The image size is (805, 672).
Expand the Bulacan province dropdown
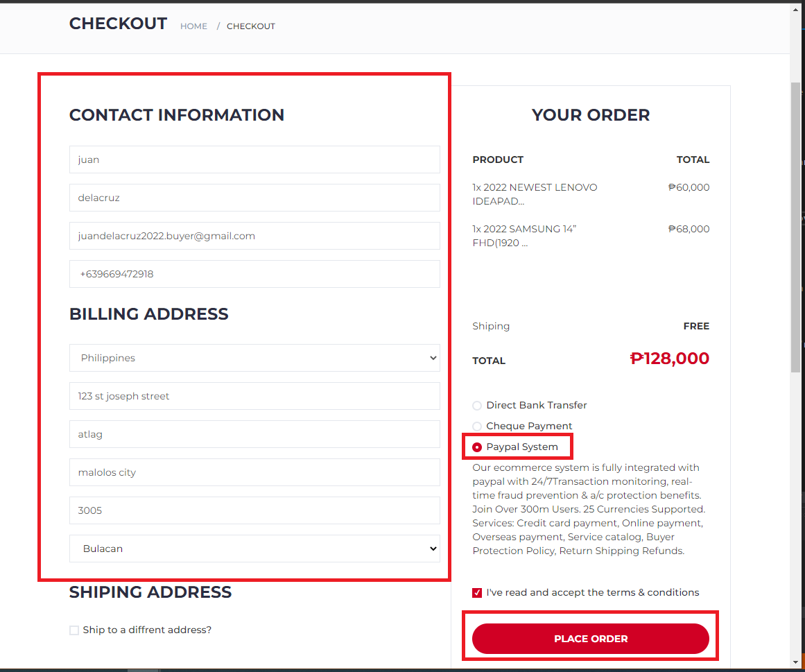pyautogui.click(x=254, y=549)
